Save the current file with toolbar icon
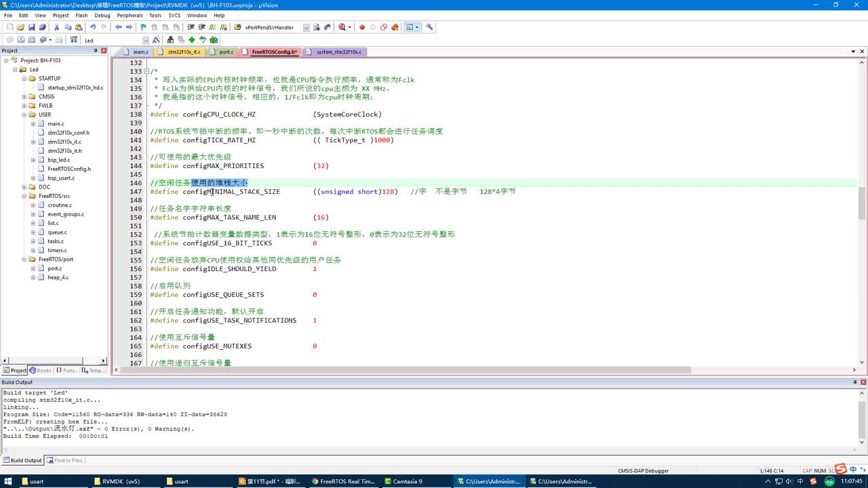 tap(31, 27)
